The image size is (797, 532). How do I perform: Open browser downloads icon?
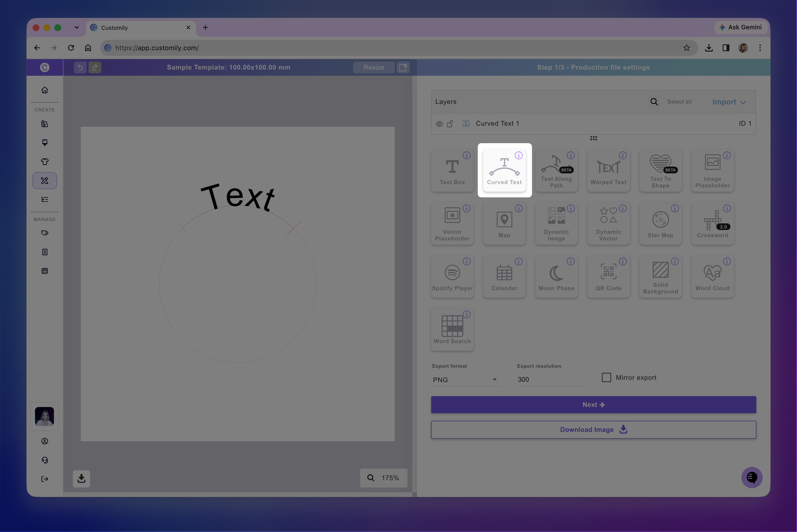pos(709,48)
